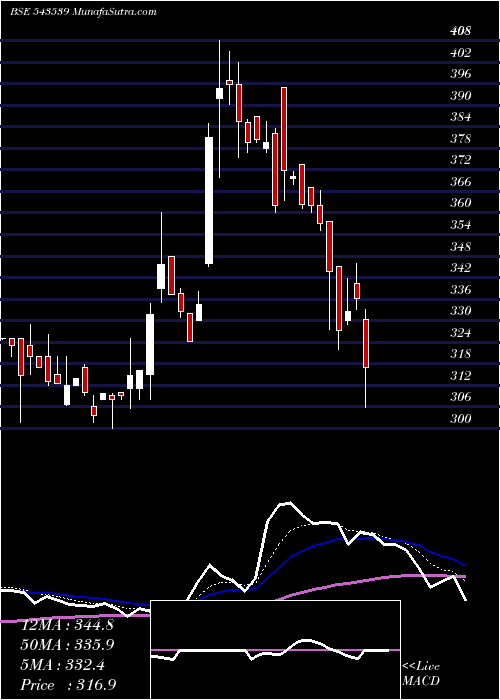Screen dimensions: 500x700
Task: Click the 50MA : 335.9 readout
Action: coord(67,645)
